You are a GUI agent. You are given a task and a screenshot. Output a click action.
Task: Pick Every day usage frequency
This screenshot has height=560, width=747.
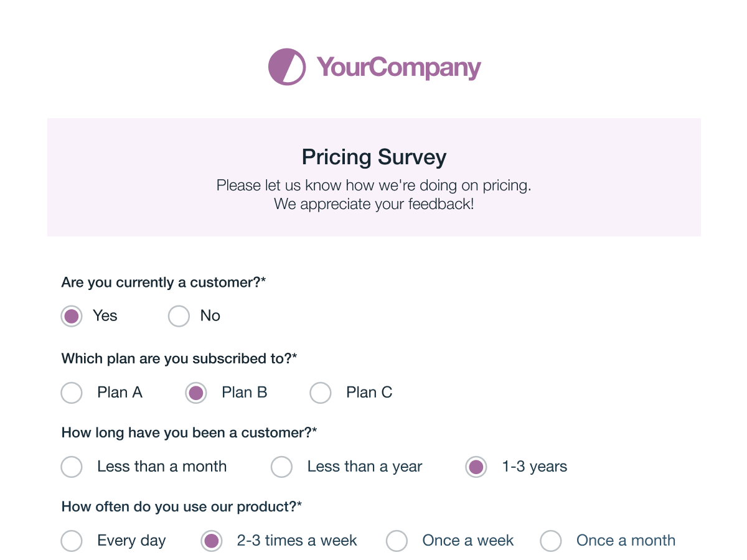tap(72, 541)
